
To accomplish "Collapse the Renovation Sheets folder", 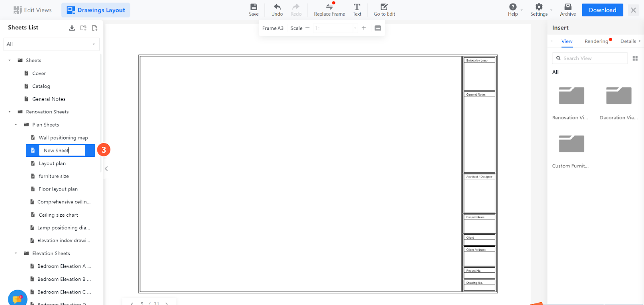I will coord(10,112).
